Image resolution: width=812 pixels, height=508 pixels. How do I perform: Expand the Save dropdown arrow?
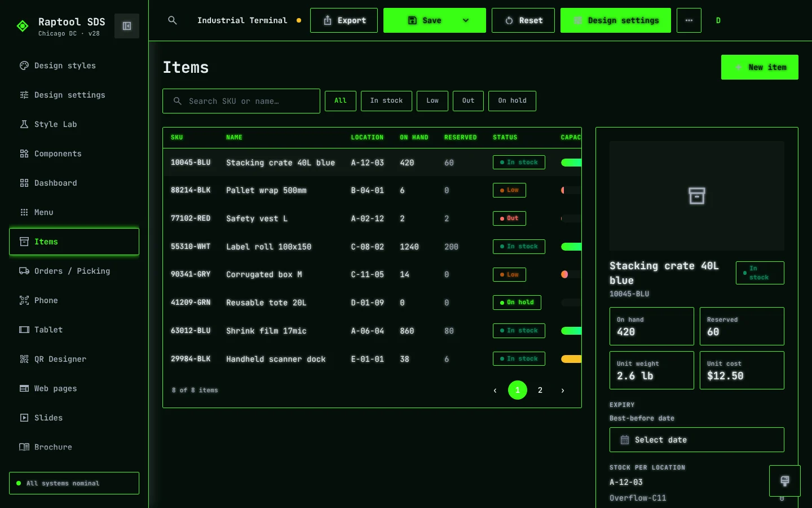[x=466, y=20]
